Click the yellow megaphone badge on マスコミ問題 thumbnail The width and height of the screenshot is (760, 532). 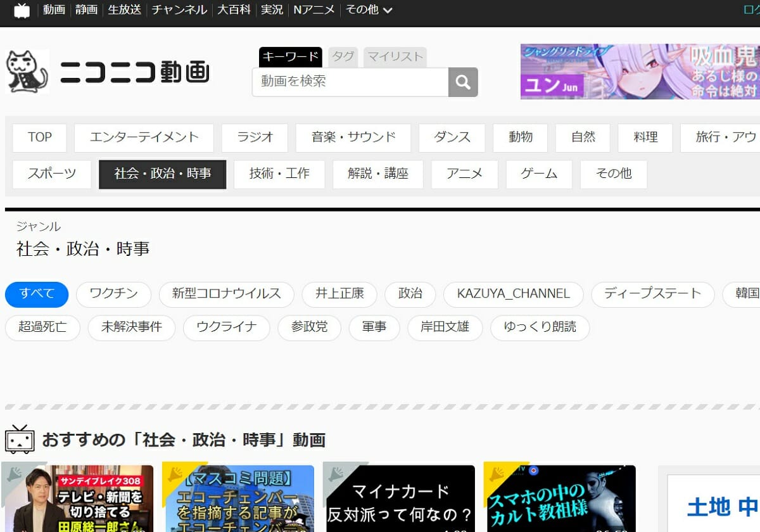point(175,475)
